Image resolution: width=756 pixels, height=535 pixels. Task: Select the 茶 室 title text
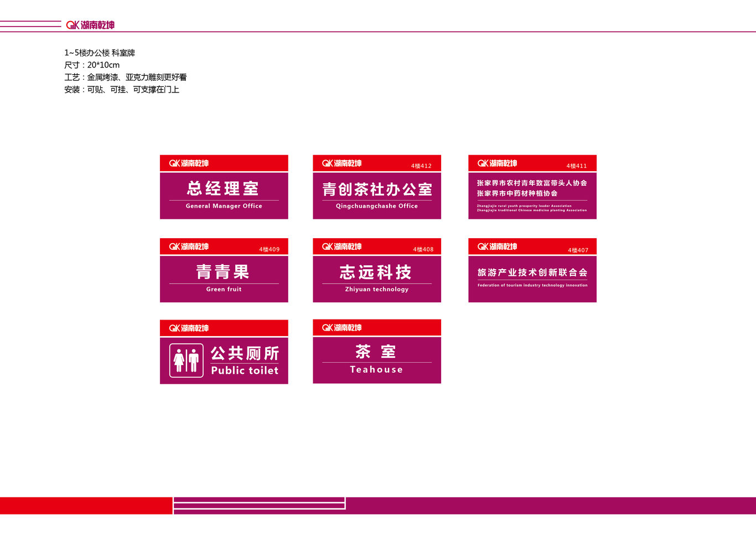click(376, 352)
